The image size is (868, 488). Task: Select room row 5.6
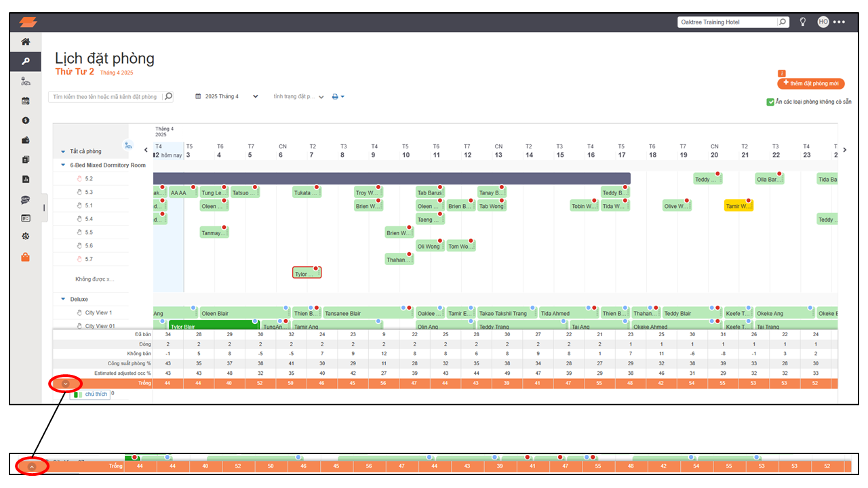[90, 246]
